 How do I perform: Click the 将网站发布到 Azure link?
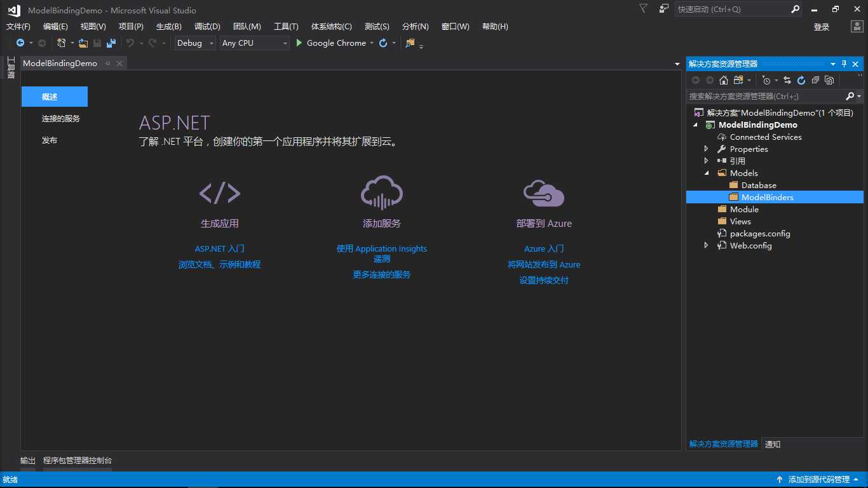544,264
